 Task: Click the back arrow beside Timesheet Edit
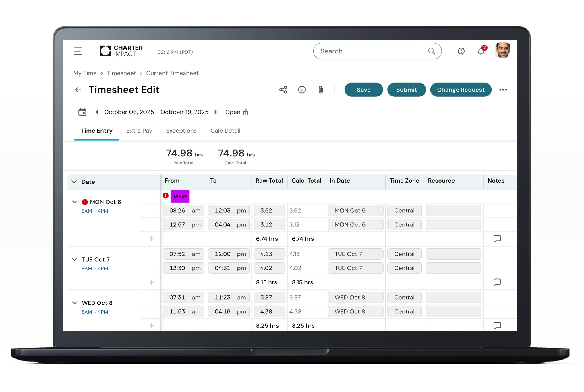pos(78,90)
